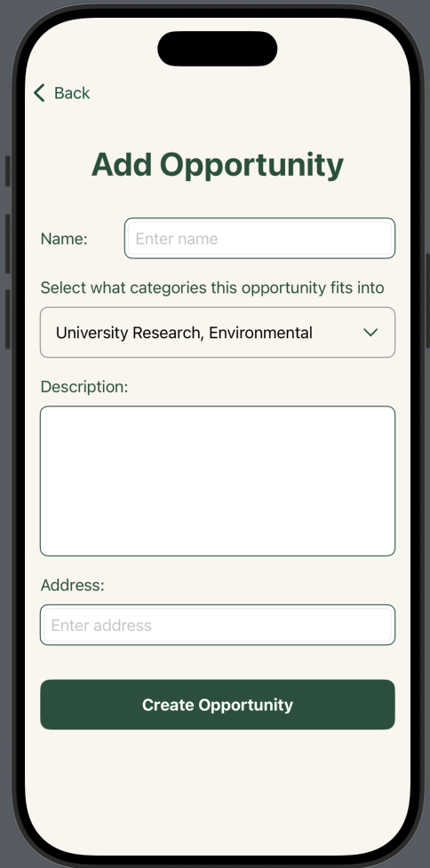The width and height of the screenshot is (430, 868).
Task: Focus the Enter address input field
Action: 218,625
